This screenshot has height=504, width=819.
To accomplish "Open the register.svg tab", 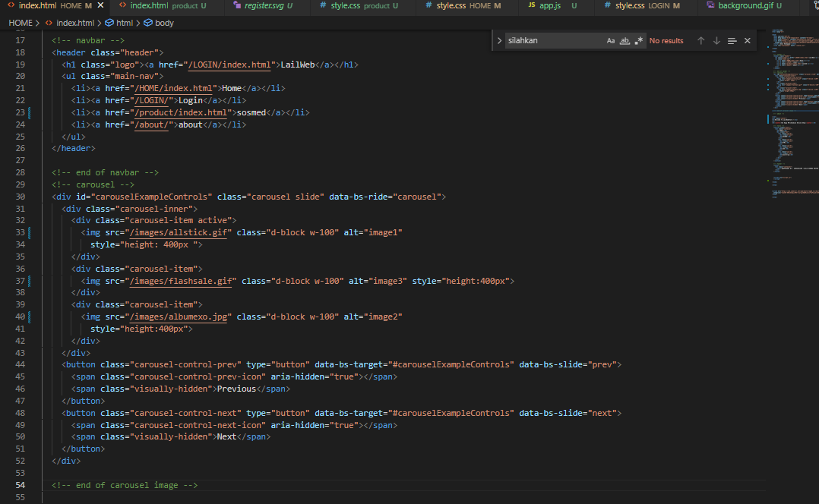I will pos(263,5).
